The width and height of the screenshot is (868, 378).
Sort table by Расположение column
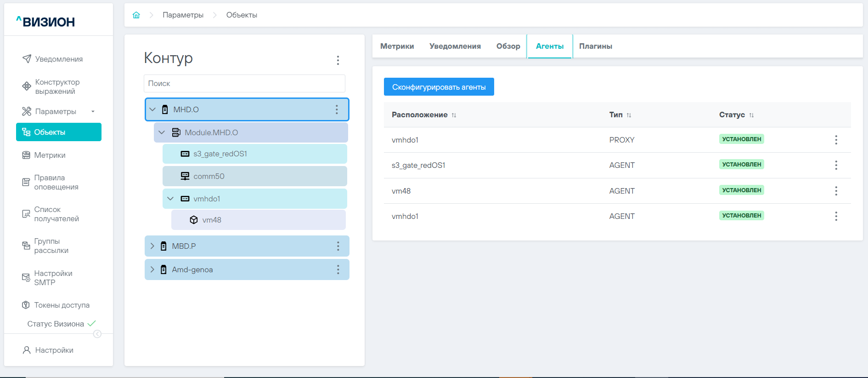454,115
